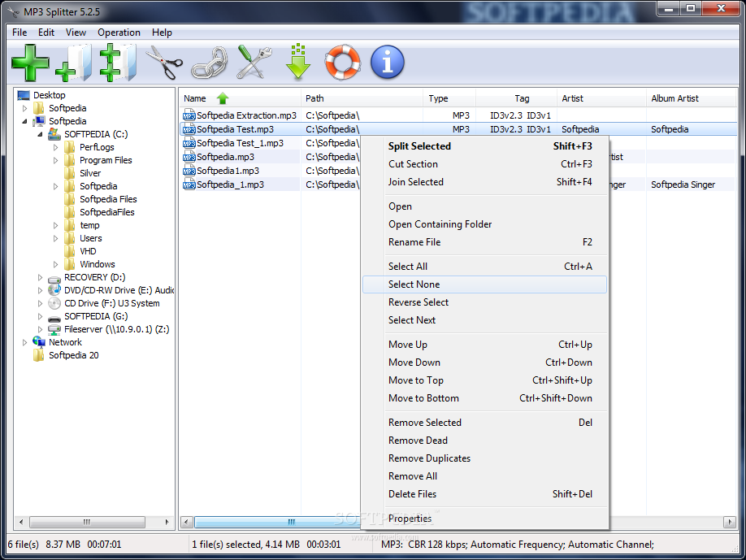Screen dimensions: 746x560
Task: Sort by the Path column header
Action: click(362, 98)
